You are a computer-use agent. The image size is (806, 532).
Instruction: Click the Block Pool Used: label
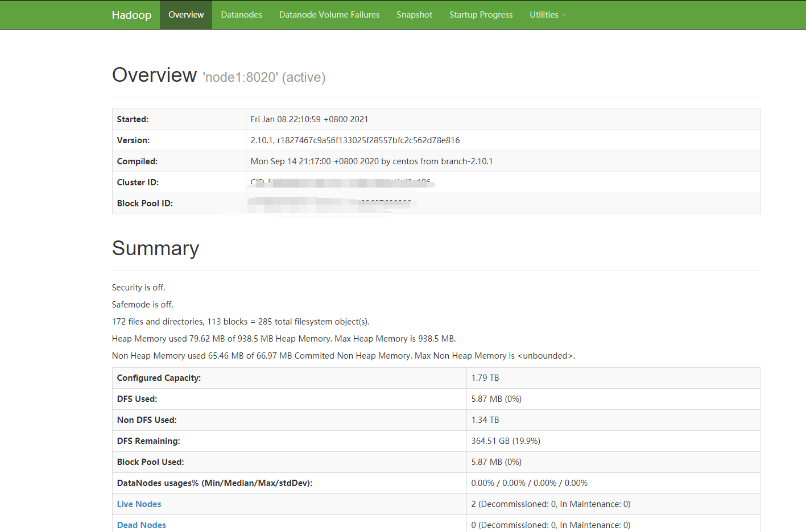coord(150,462)
